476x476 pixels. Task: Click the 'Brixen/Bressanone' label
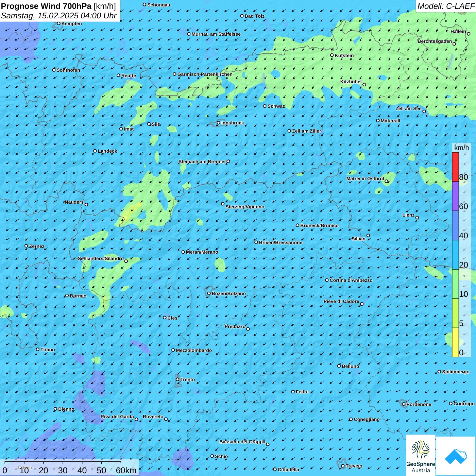tap(280, 242)
